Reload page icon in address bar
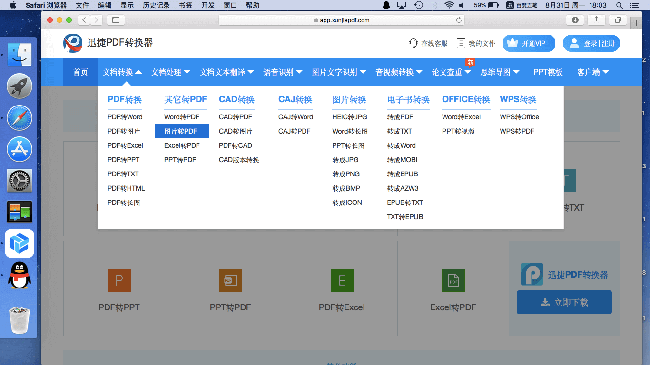 [x=458, y=20]
